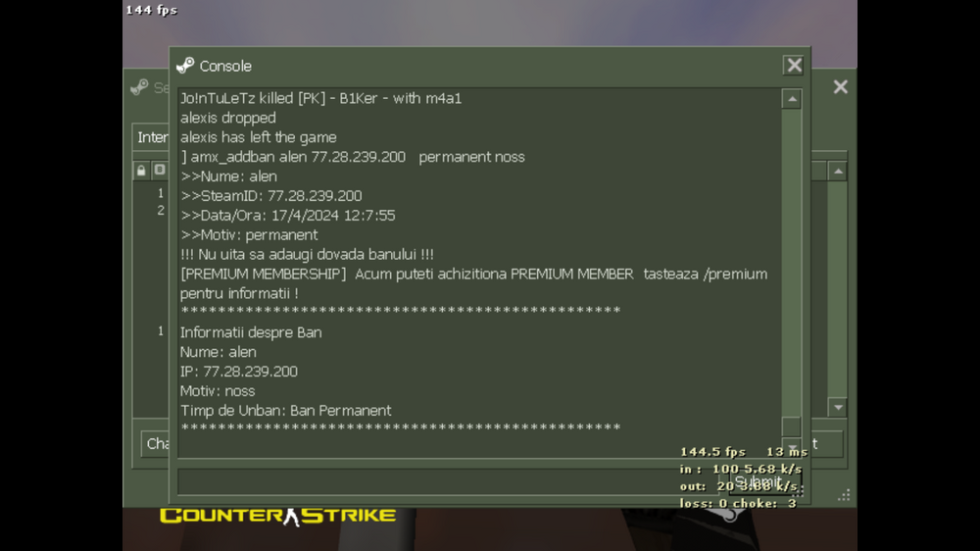Click the up arrow of console scrollbar

tap(792, 99)
